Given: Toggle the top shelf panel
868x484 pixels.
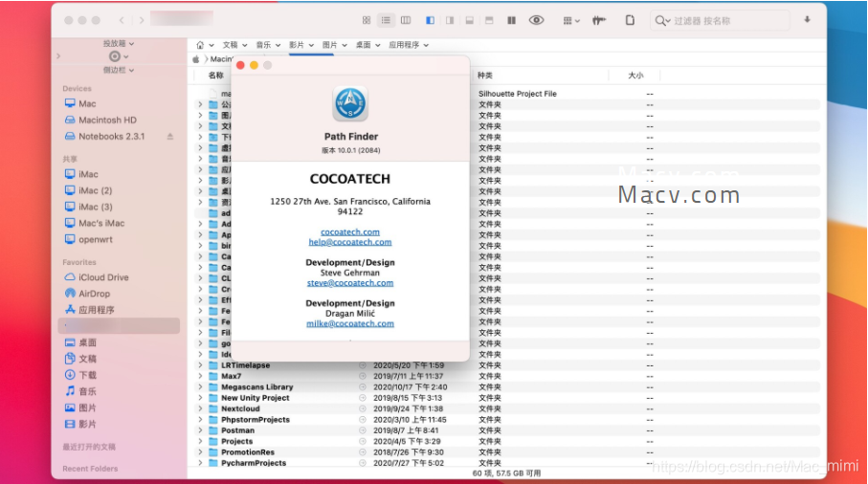Looking at the screenshot, I should [489, 20].
